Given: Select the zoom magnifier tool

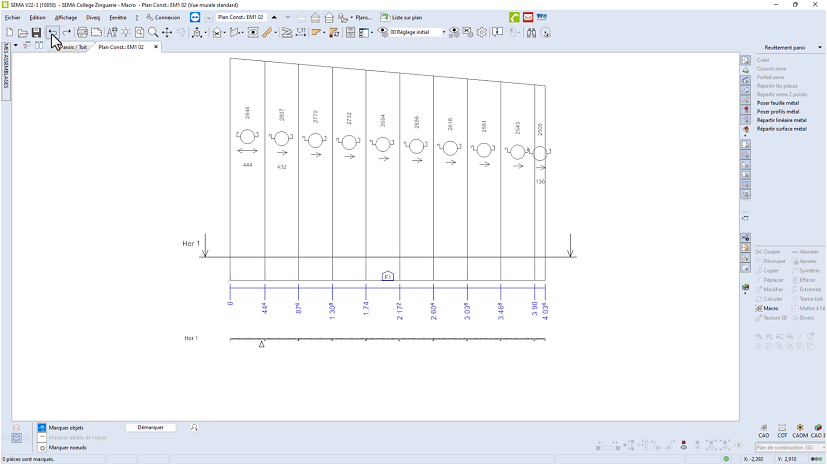Looking at the screenshot, I should [153, 33].
